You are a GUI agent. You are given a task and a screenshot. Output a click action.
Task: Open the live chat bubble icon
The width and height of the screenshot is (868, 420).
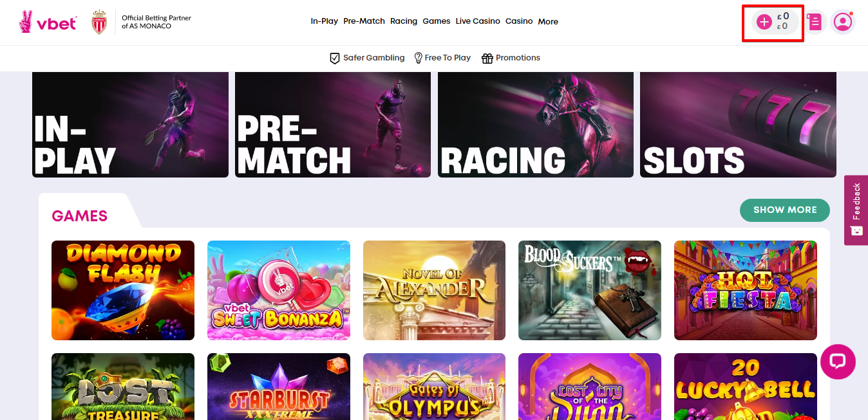tap(838, 361)
